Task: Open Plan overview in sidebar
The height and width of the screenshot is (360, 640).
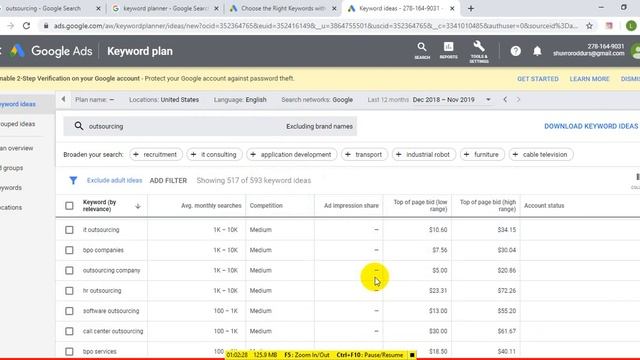Action: pyautogui.click(x=17, y=148)
